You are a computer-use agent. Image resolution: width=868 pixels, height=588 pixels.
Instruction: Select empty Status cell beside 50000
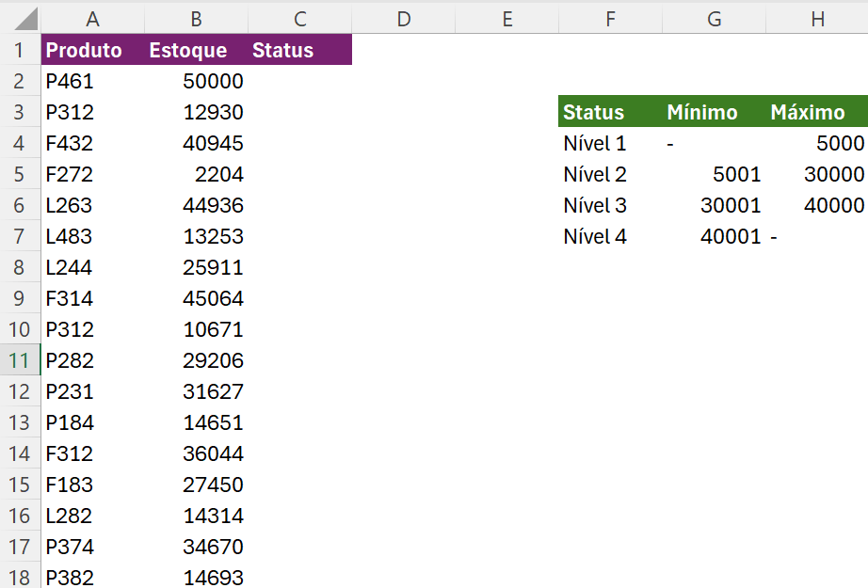[300, 81]
